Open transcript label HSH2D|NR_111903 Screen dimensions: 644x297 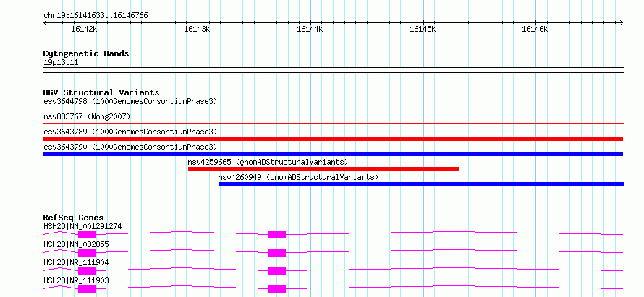(76, 280)
